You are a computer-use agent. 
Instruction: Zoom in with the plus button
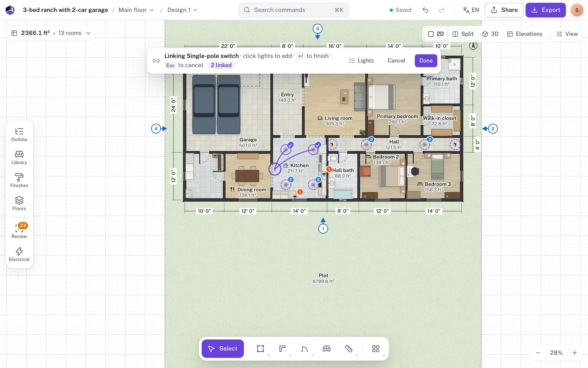(x=575, y=353)
